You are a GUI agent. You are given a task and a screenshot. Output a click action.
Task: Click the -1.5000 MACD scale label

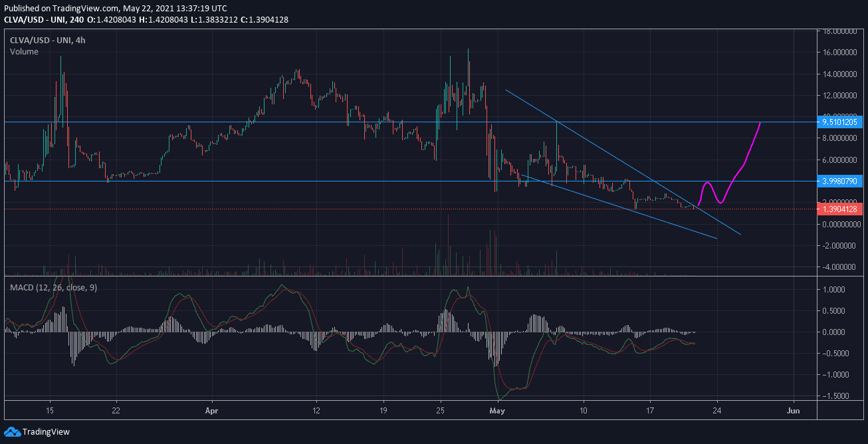835,396
